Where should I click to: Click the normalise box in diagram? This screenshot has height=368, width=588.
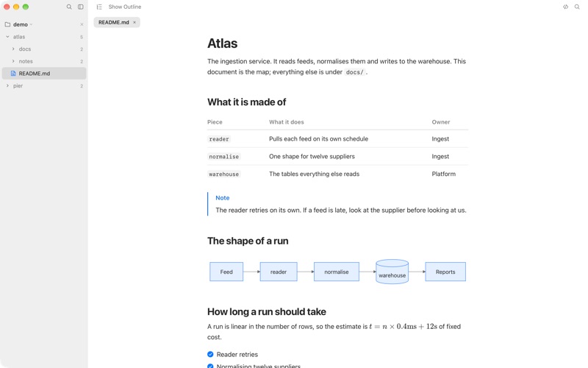(x=337, y=272)
